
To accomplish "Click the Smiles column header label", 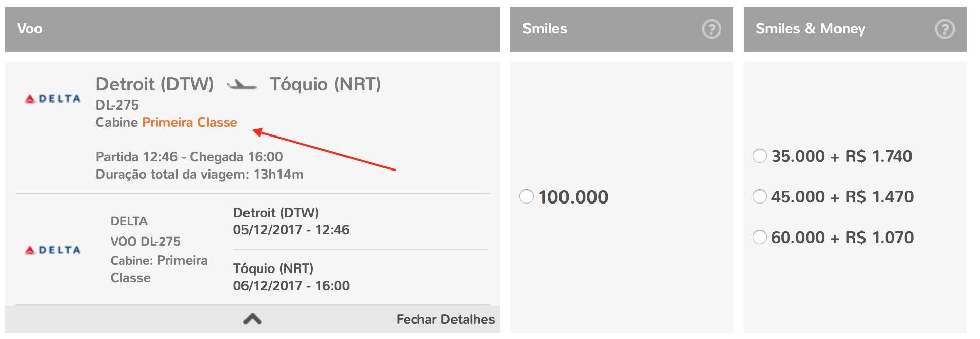I will pyautogui.click(x=544, y=29).
